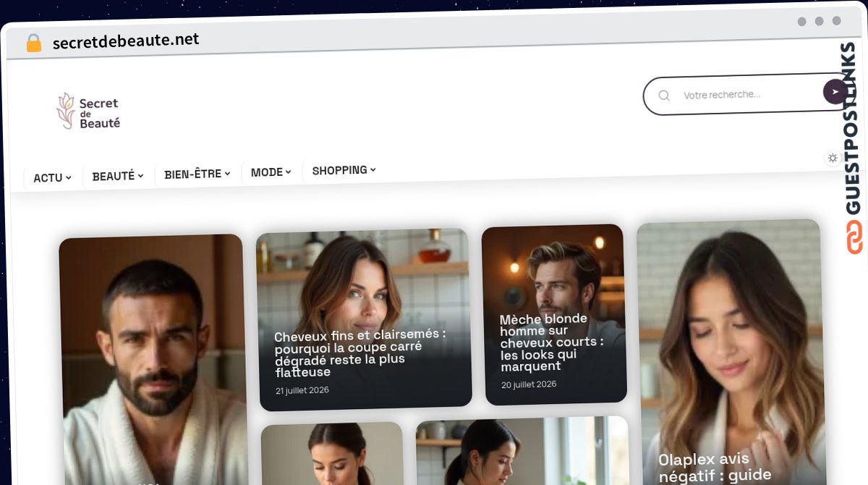Focus the 'Votre recherche...' search field
Viewport: 868px width, 485px height.
click(x=749, y=95)
